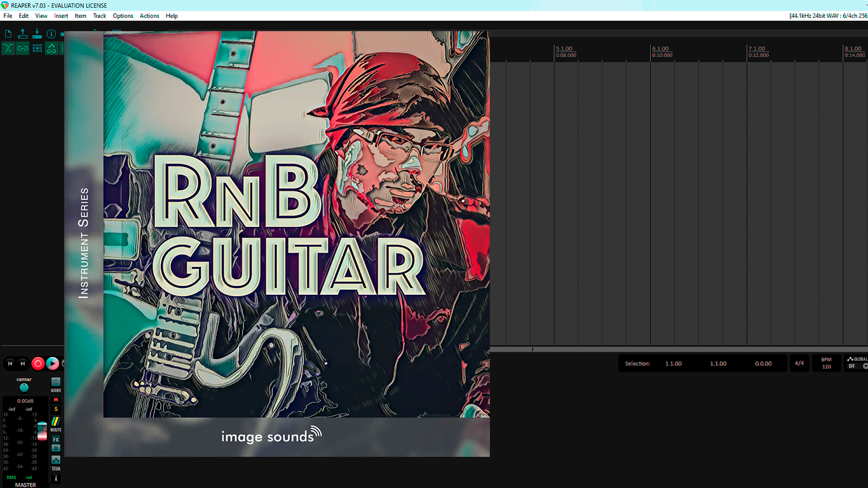Click the audio device info in menu bar

click(829, 16)
